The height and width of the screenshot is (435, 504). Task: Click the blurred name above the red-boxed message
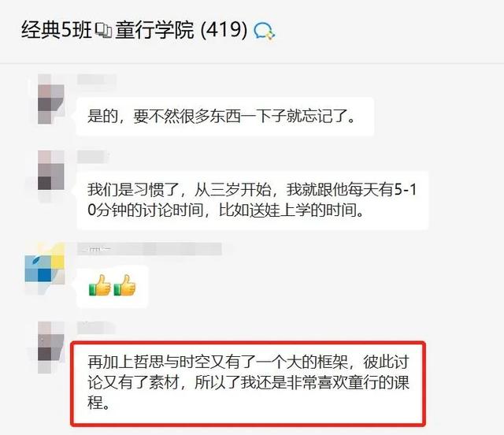tap(96, 328)
